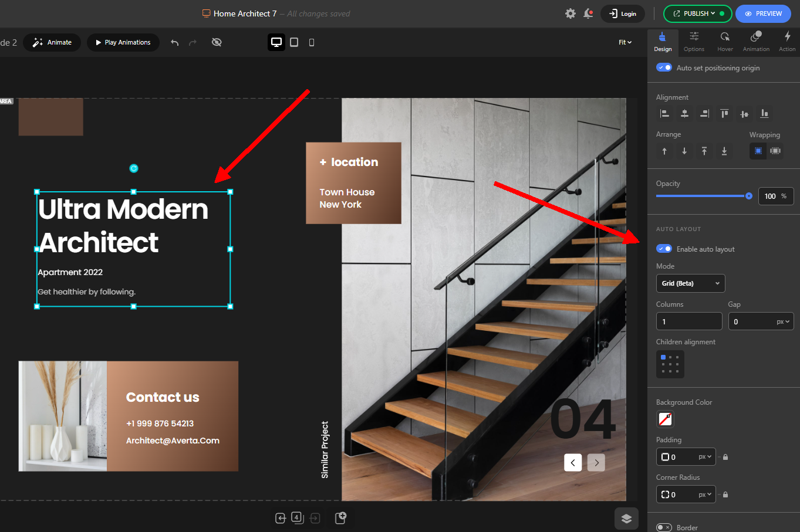Click the PREVIEW button
800x532 pixels.
pos(763,13)
